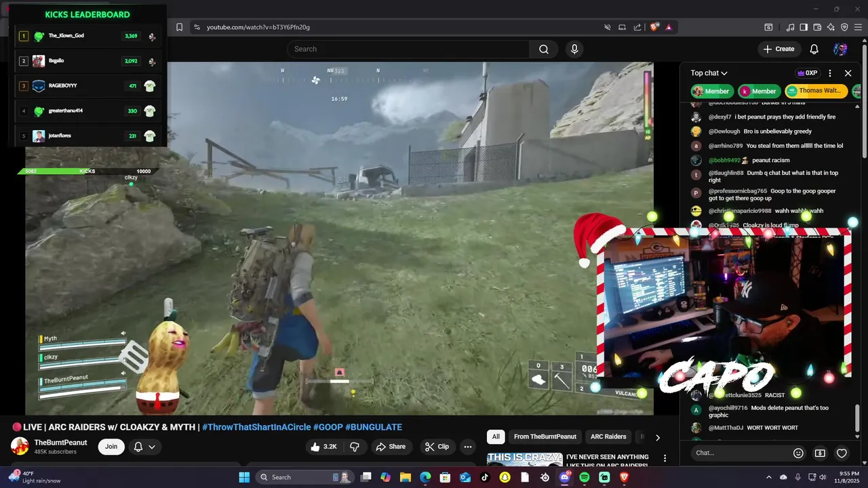Join TheBurntPeanut channel membership

pyautogui.click(x=111, y=447)
